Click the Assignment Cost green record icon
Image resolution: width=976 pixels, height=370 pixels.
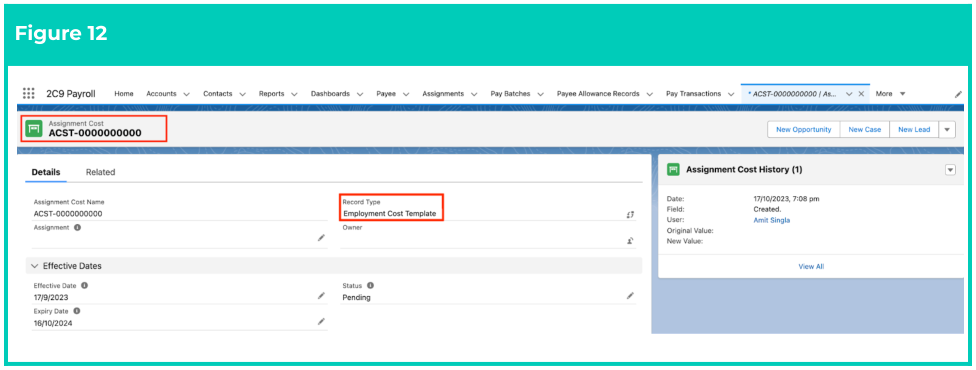(33, 128)
